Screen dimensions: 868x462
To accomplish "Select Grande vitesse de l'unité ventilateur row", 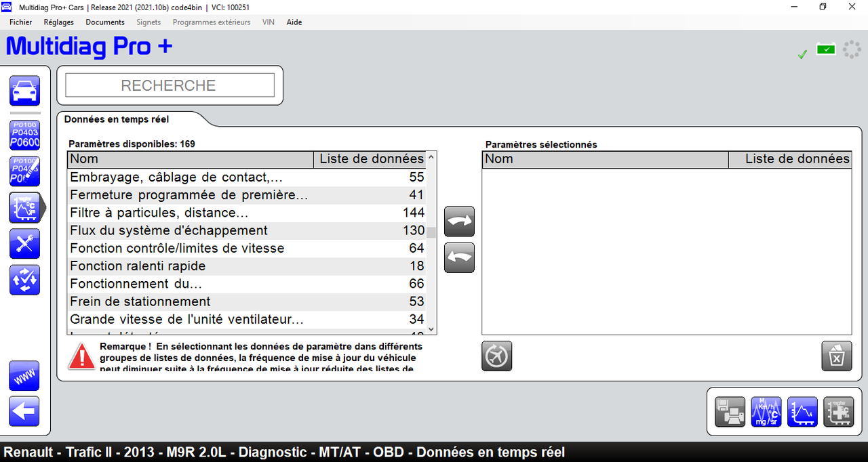I will tap(247, 318).
